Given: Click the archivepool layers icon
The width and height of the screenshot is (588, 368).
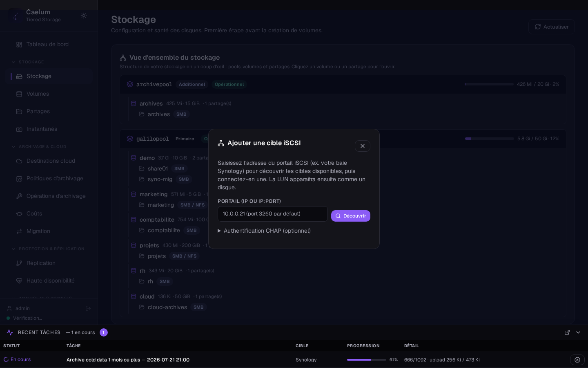Looking at the screenshot, I should [x=130, y=84].
